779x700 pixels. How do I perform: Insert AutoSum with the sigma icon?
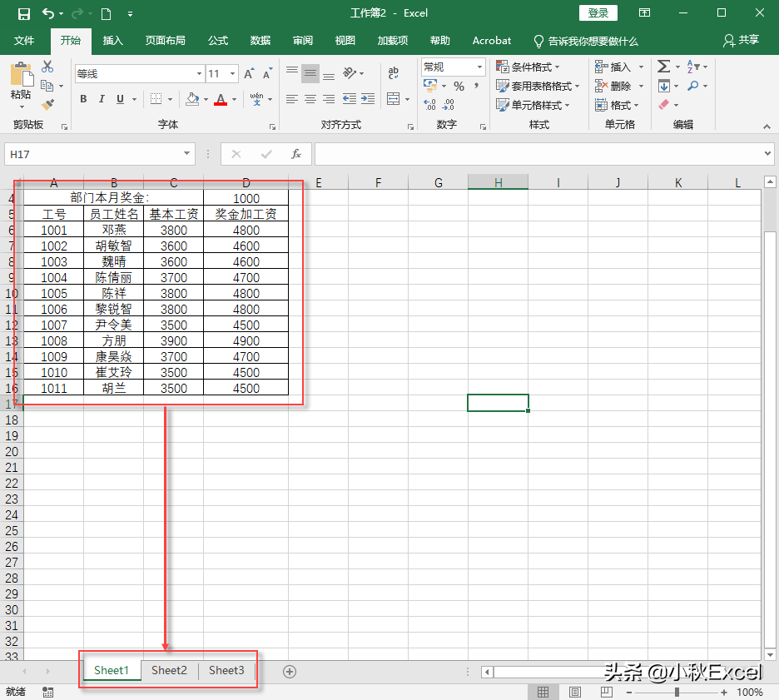pos(663,66)
